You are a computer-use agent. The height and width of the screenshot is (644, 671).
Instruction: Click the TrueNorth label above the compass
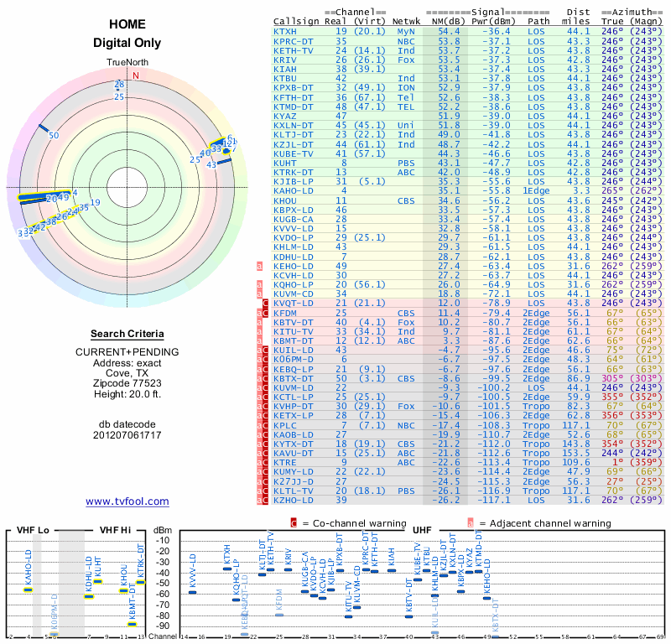coord(127,63)
